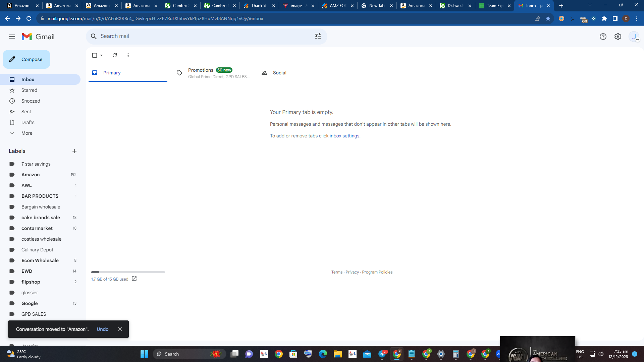This screenshot has height=362, width=644.
Task: Switch to the Promotions tab
Action: pos(213,73)
